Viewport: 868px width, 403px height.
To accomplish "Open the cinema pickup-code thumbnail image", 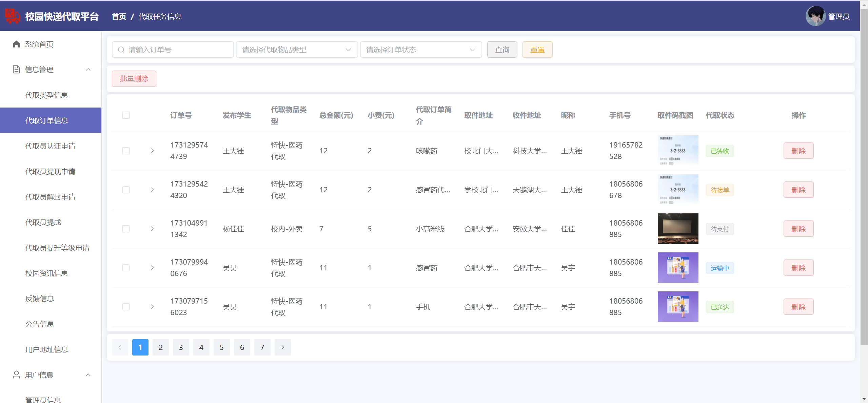I will [677, 229].
